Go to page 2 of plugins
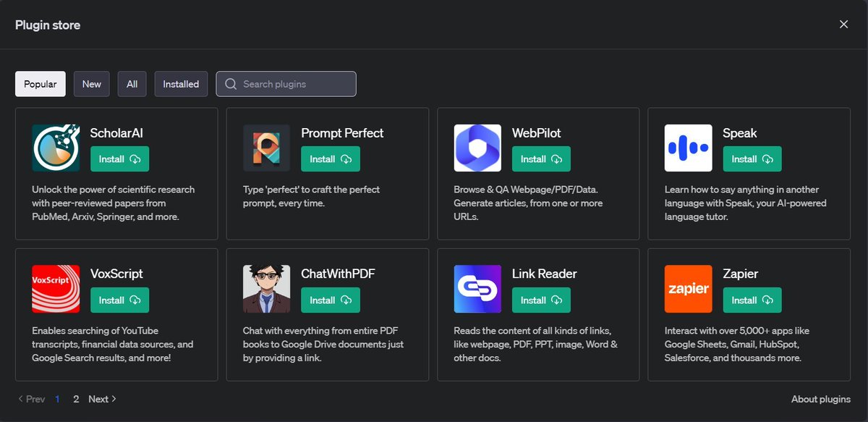 pos(75,399)
